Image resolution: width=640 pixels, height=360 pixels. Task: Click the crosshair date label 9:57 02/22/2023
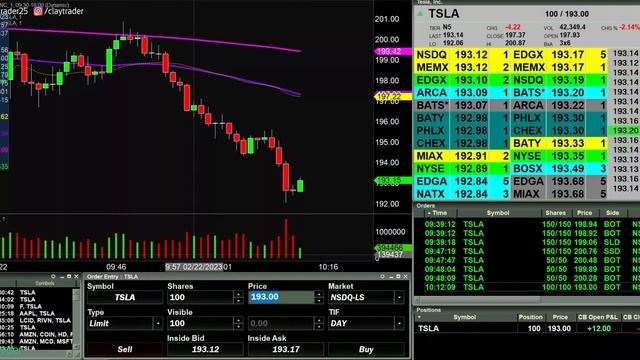pyautogui.click(x=194, y=267)
